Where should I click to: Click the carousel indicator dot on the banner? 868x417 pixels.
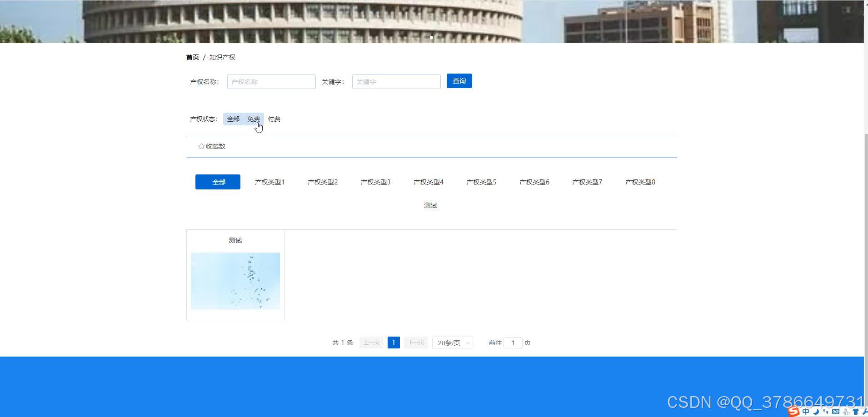431,38
